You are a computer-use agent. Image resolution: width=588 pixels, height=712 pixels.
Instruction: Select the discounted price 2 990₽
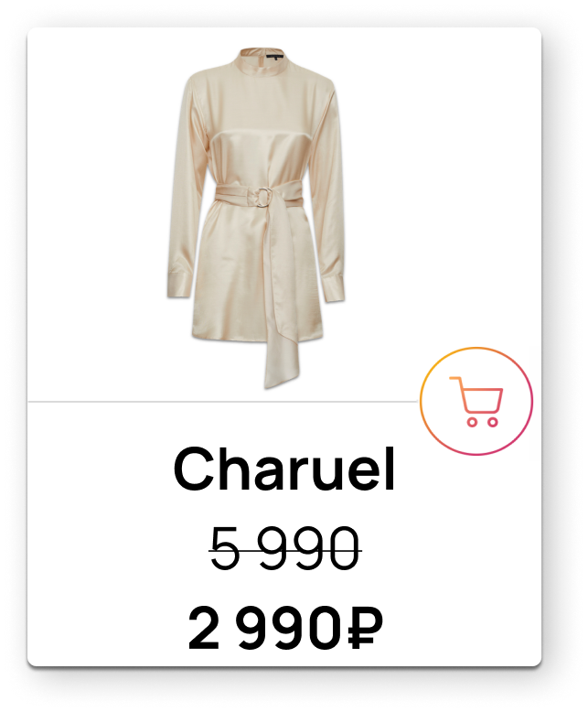point(285,628)
